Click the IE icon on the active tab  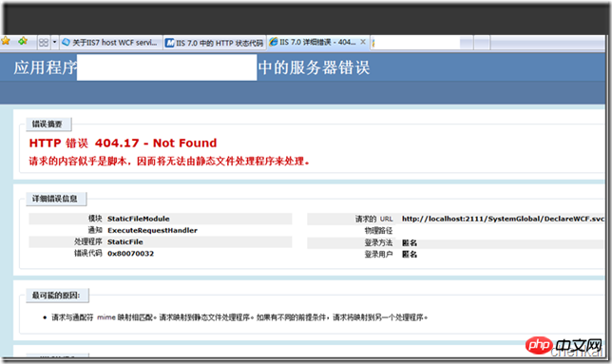(x=274, y=42)
